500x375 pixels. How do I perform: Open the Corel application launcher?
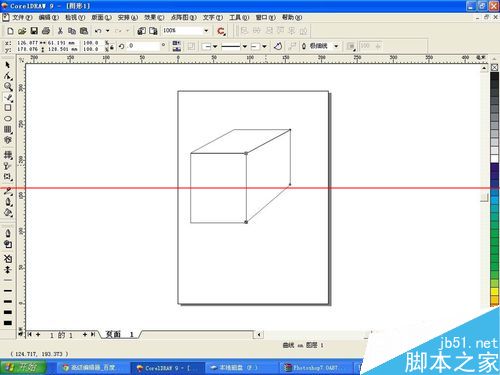click(221, 31)
